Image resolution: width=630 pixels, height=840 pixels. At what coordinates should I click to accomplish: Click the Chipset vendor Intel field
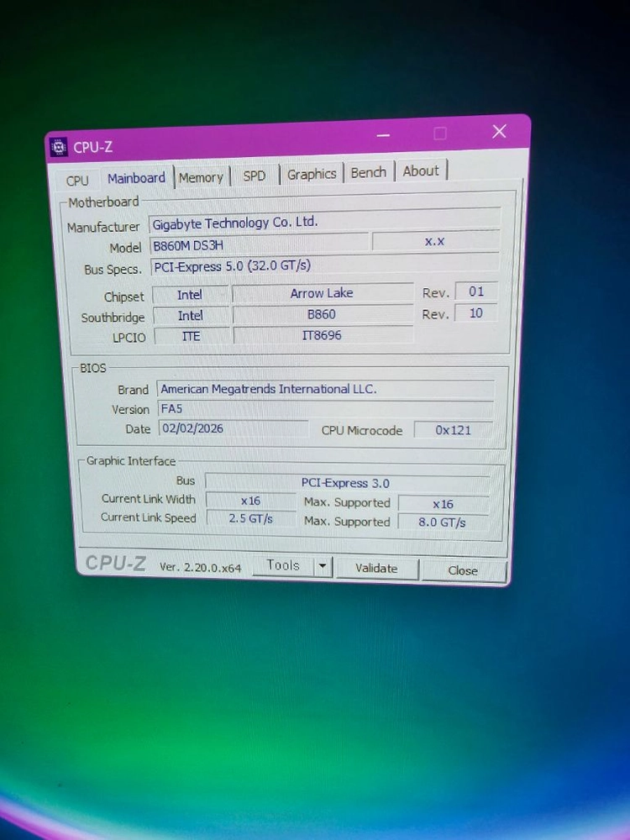click(190, 295)
